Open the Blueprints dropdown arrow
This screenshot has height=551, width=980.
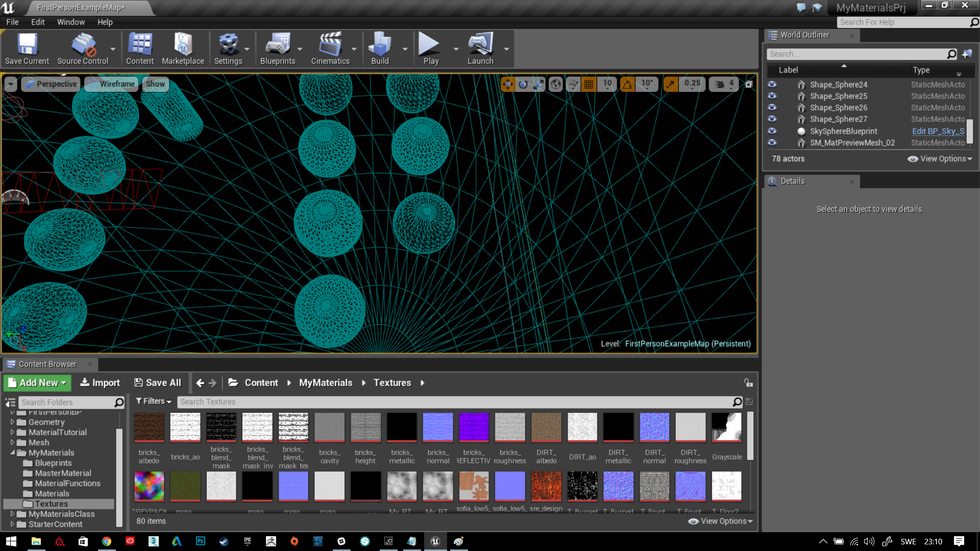coord(300,49)
